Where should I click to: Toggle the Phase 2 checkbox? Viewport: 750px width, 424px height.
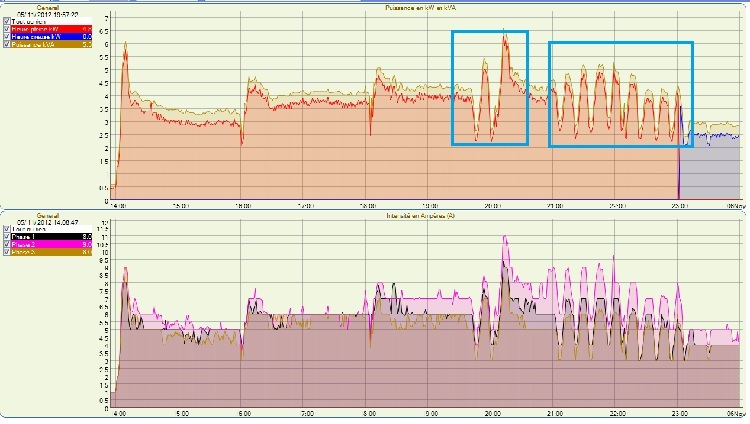click(x=7, y=244)
